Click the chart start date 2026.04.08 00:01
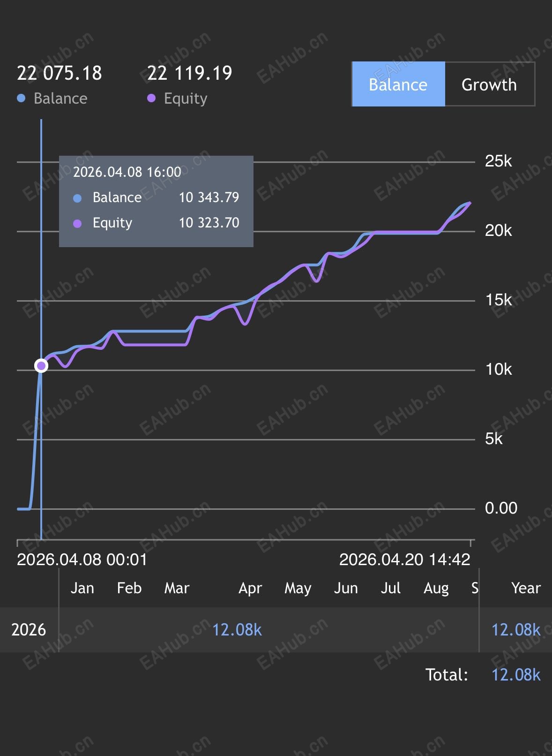This screenshot has height=756, width=552. 82,559
